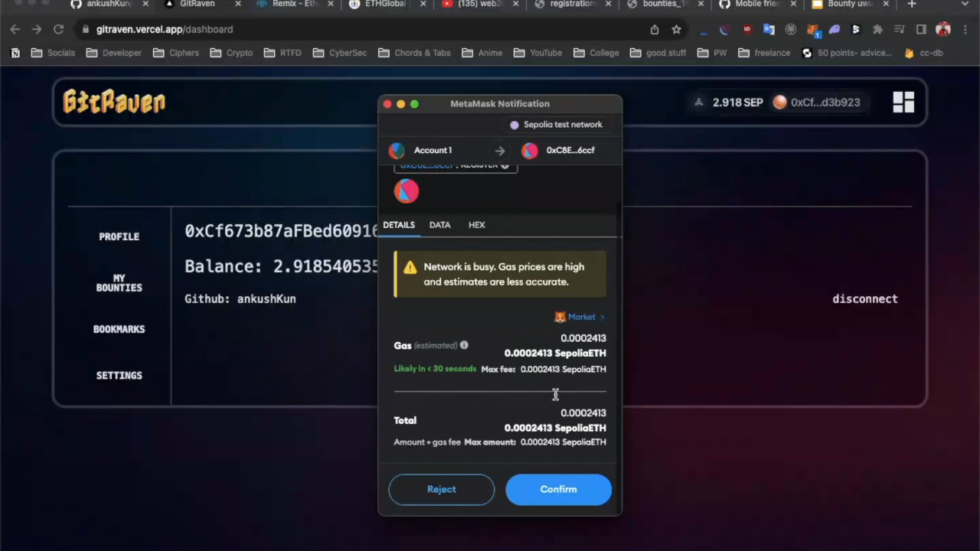Open the College bookmarks folder
Image resolution: width=980 pixels, height=551 pixels.
point(596,53)
